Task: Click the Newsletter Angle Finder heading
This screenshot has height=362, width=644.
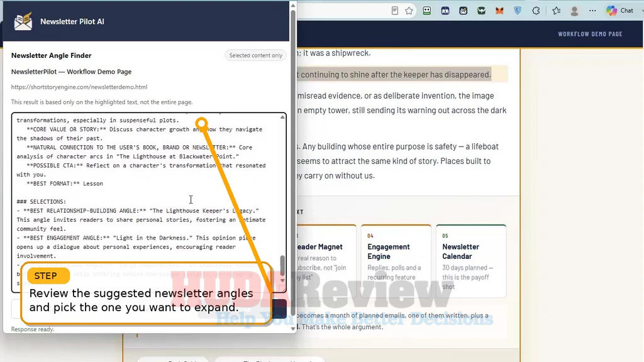Action: [x=52, y=55]
